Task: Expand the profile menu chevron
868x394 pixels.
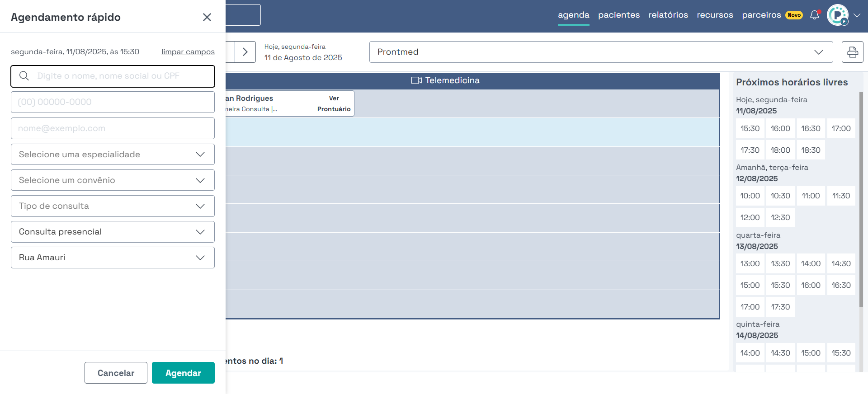Action: tap(857, 15)
